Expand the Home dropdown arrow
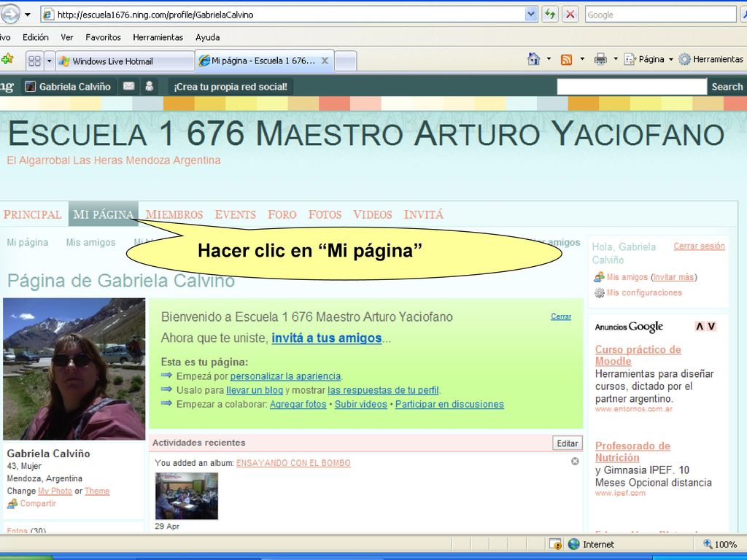The height and width of the screenshot is (560, 747). click(x=549, y=59)
